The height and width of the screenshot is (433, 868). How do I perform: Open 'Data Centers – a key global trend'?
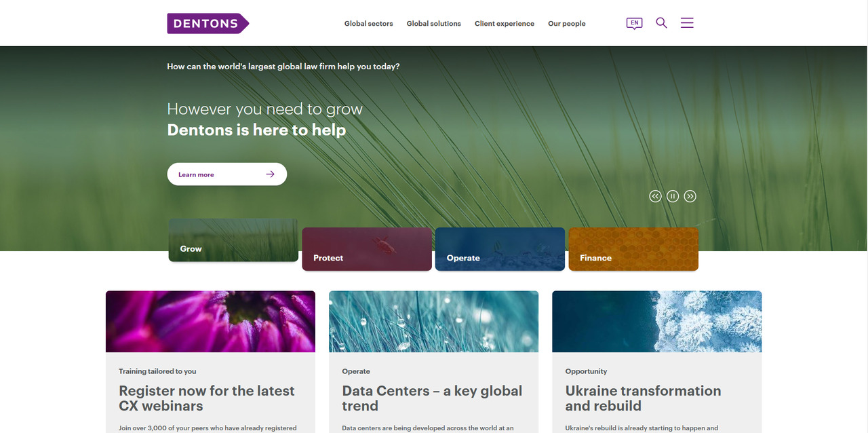432,398
